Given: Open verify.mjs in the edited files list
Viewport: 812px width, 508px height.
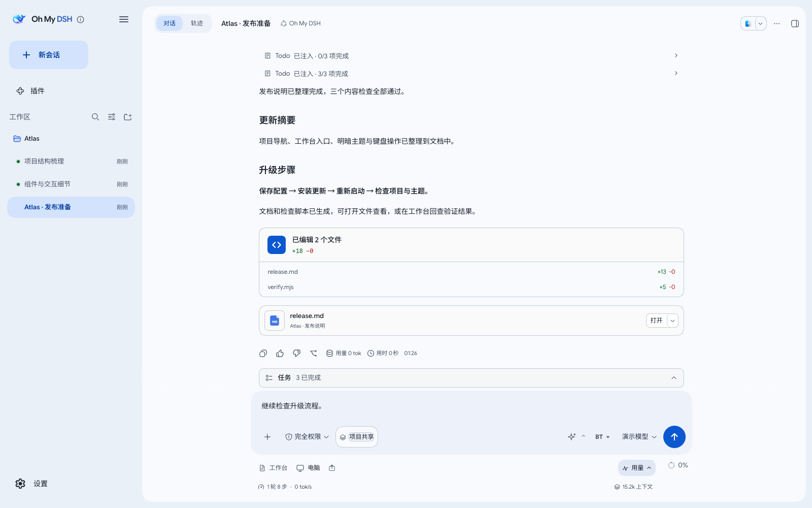Looking at the screenshot, I should coord(471,287).
